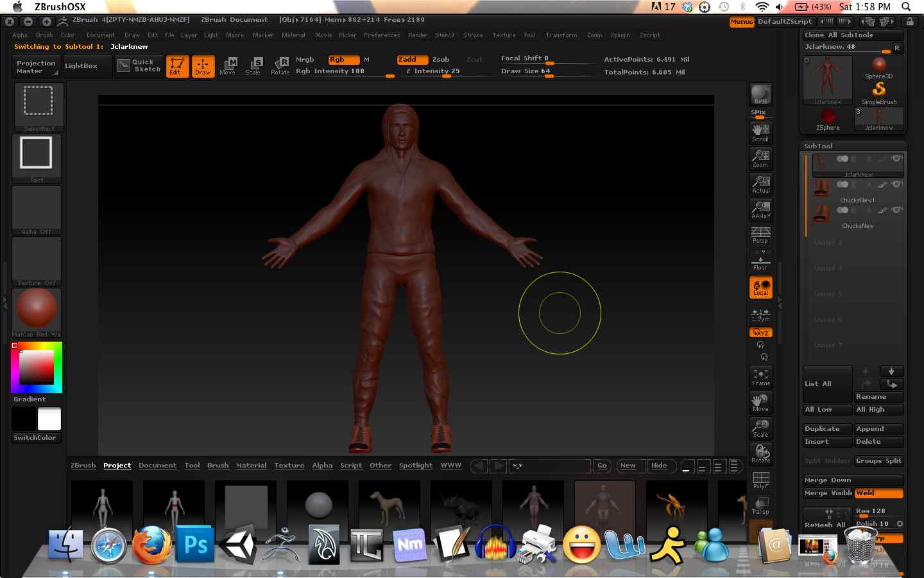
Task: Open the Preferences menu
Action: 382,35
